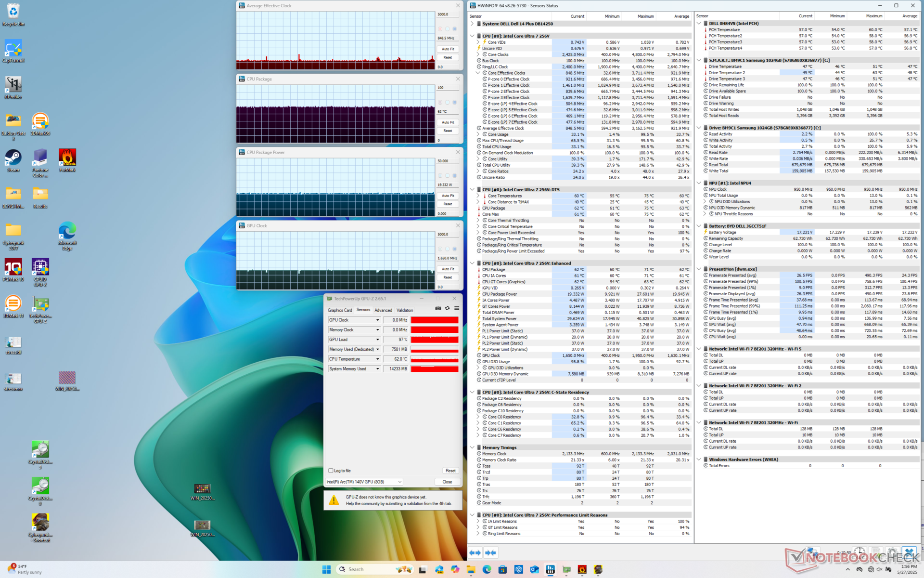Image resolution: width=924 pixels, height=578 pixels.
Task: Click the GPU Clock value 0.0 MHz field
Action: pyautogui.click(x=396, y=320)
